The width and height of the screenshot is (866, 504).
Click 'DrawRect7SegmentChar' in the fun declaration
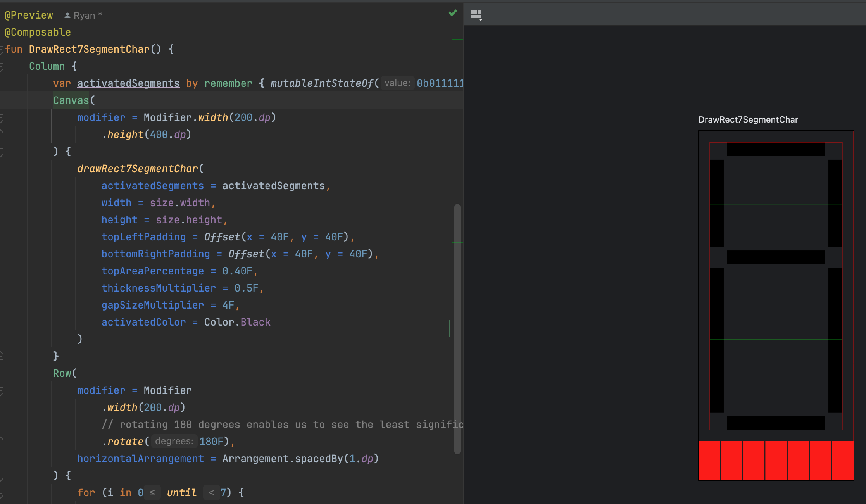pyautogui.click(x=89, y=49)
